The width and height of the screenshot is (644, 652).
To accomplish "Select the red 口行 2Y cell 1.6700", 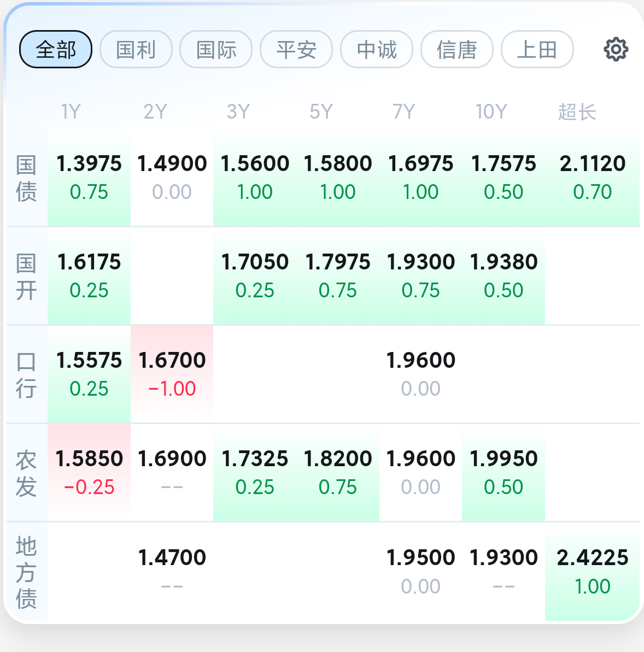I will (172, 374).
